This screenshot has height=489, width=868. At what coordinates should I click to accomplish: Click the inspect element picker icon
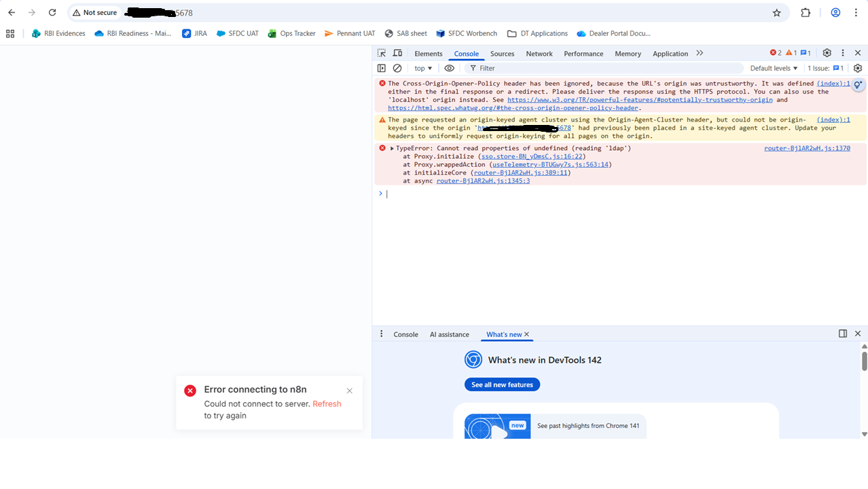382,53
